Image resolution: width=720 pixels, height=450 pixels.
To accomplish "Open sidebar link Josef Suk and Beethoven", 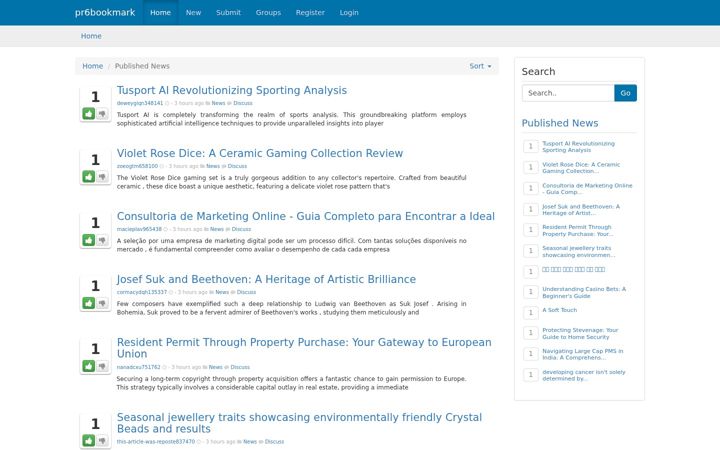I will 581,210.
